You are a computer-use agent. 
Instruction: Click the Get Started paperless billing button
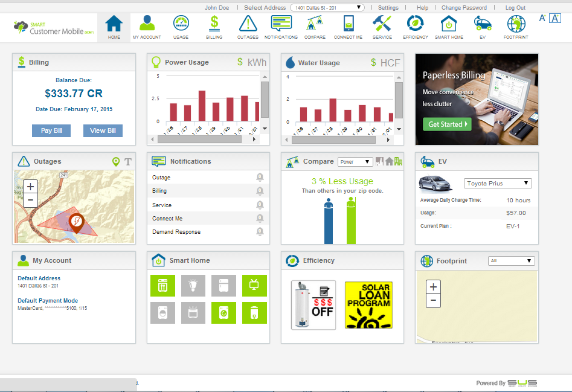point(446,124)
